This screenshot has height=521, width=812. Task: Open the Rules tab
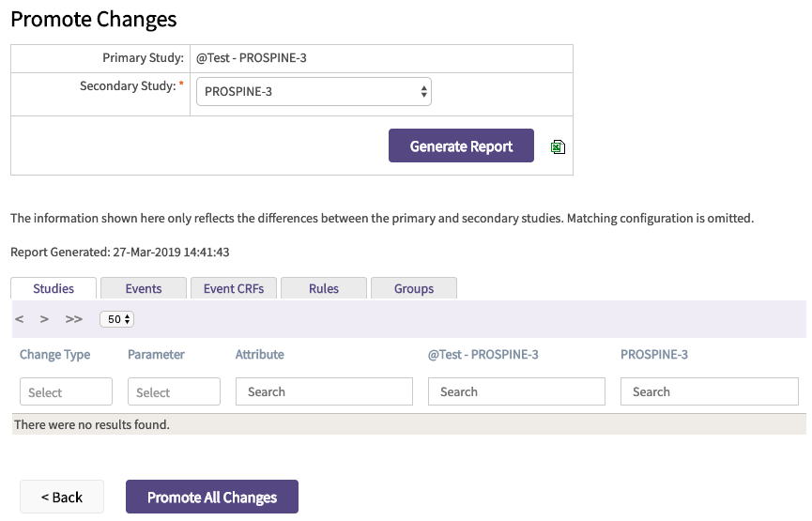click(324, 288)
